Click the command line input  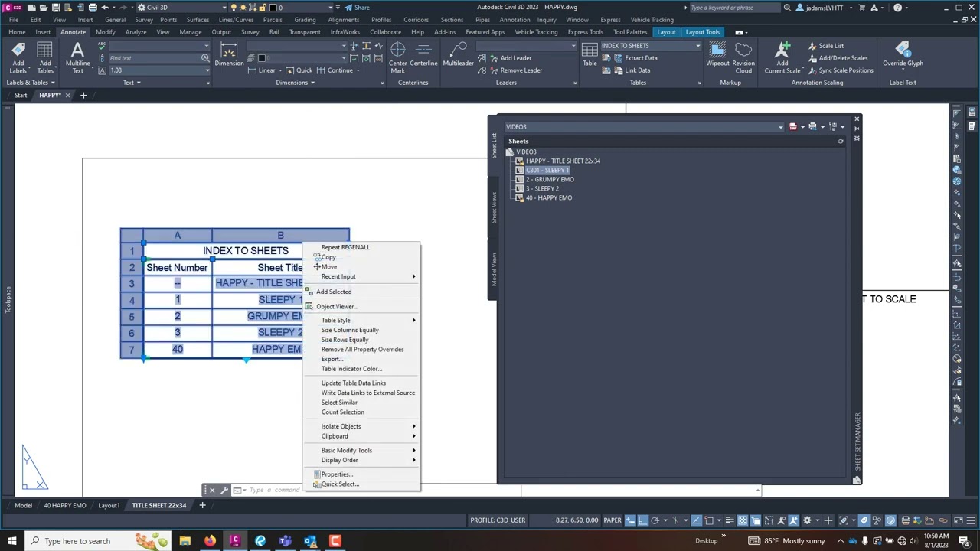498,490
